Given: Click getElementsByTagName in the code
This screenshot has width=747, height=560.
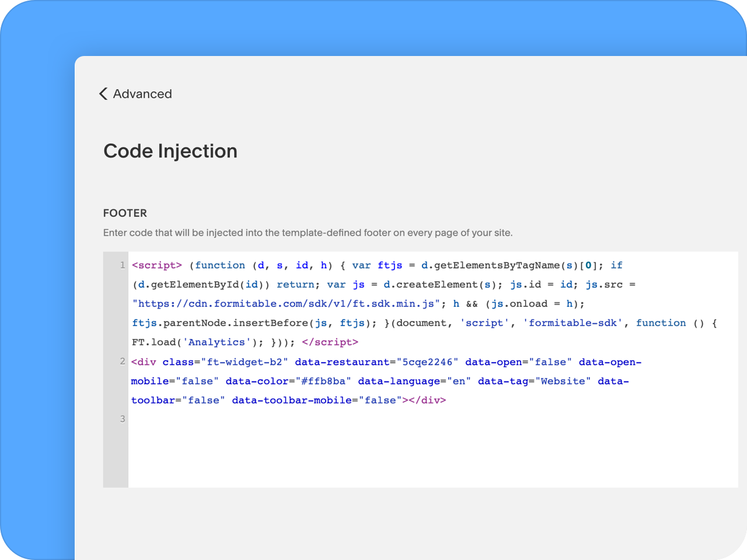Looking at the screenshot, I should pos(497,265).
